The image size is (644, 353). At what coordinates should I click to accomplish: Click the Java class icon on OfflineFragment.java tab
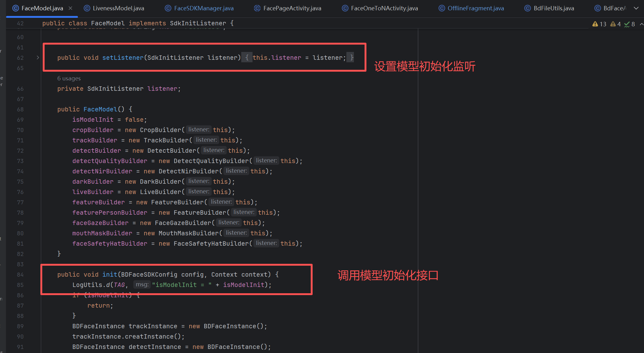click(x=442, y=8)
